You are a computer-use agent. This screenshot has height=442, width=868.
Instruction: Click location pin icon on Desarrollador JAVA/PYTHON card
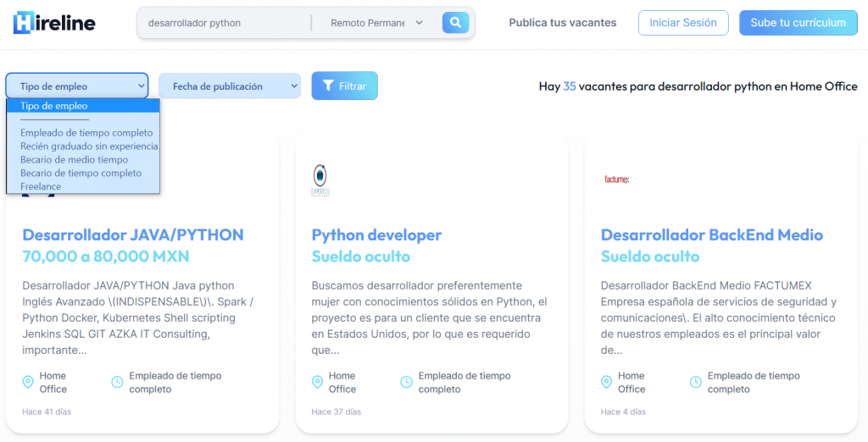click(x=28, y=382)
